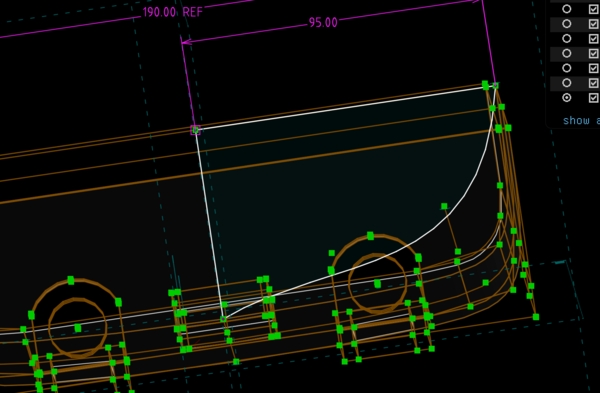Select the top radio button in the group list
This screenshot has height=393, width=600.
(567, 9)
